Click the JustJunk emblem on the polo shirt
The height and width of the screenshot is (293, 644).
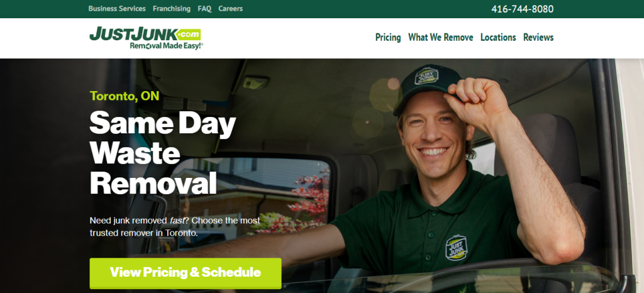tap(457, 248)
